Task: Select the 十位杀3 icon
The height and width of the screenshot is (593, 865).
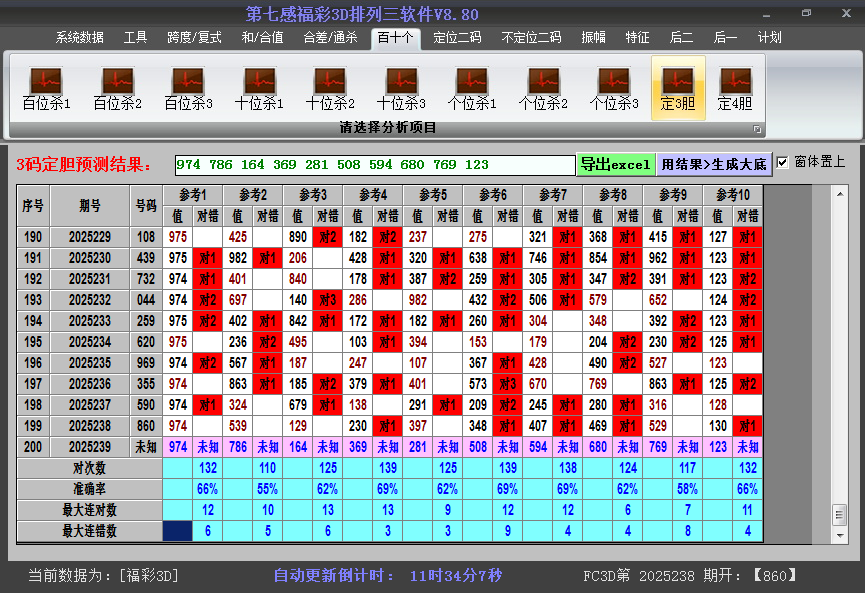Action: pyautogui.click(x=401, y=88)
